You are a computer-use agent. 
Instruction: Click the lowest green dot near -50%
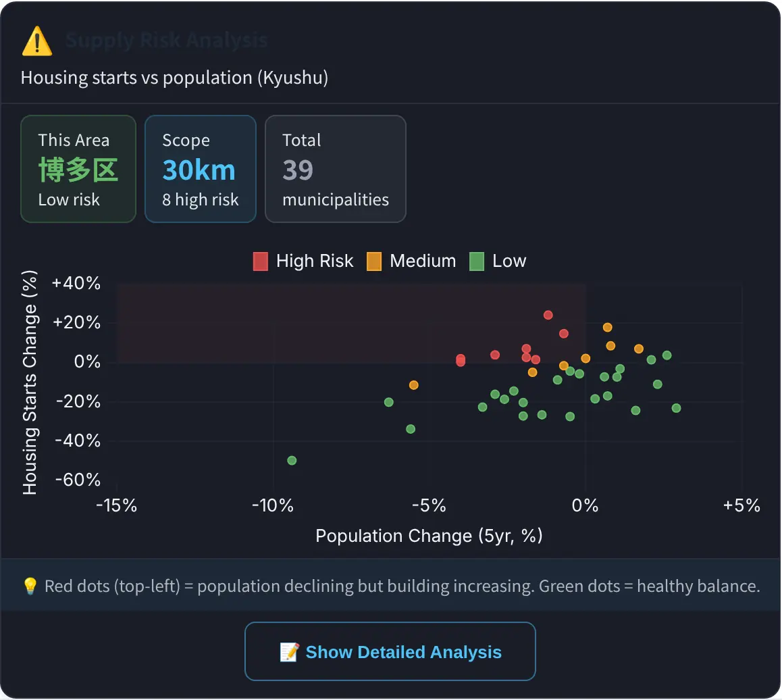[292, 460]
